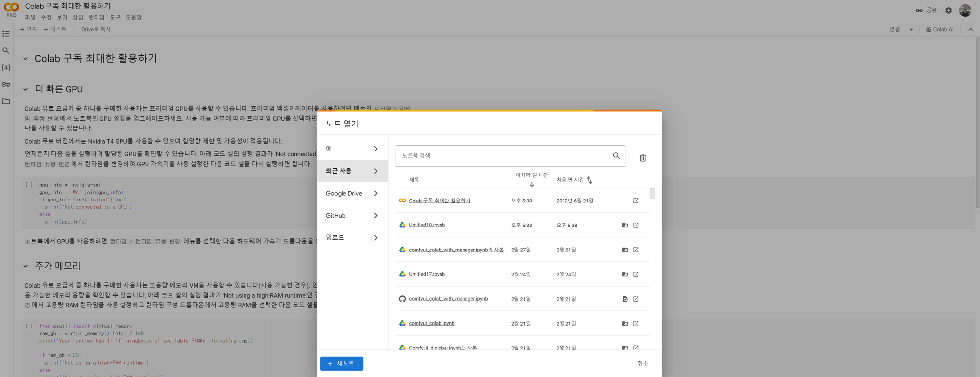The height and width of the screenshot is (377, 980).
Task: Show comfyui_colab_with_manager.ipynb의 사본 Drive folder icon
Action: pos(625,250)
